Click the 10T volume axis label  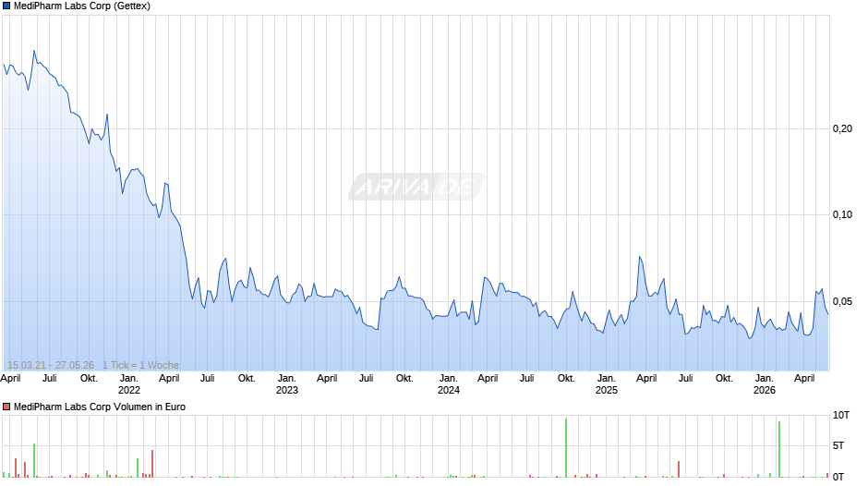coord(841,415)
